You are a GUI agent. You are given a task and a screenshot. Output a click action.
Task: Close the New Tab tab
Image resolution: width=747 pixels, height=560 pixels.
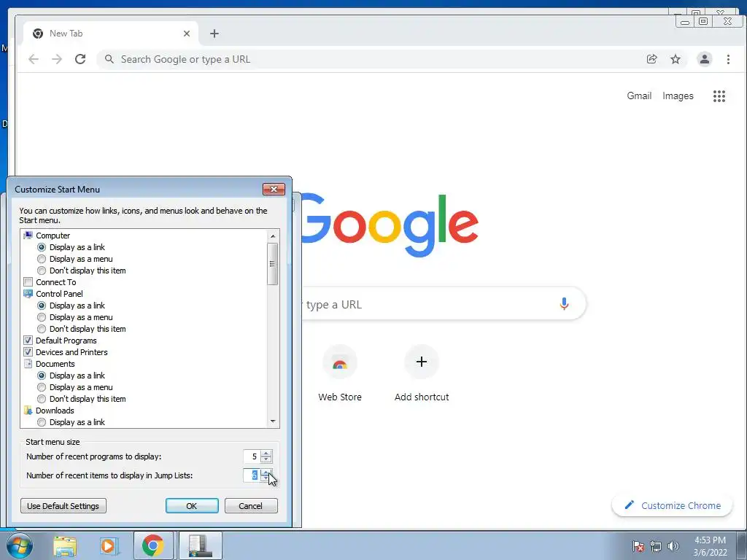(187, 34)
